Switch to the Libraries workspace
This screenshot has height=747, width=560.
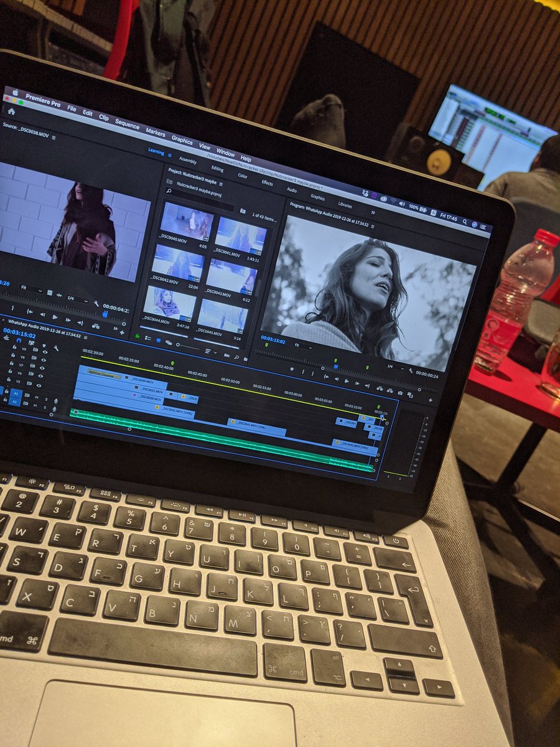[345, 205]
